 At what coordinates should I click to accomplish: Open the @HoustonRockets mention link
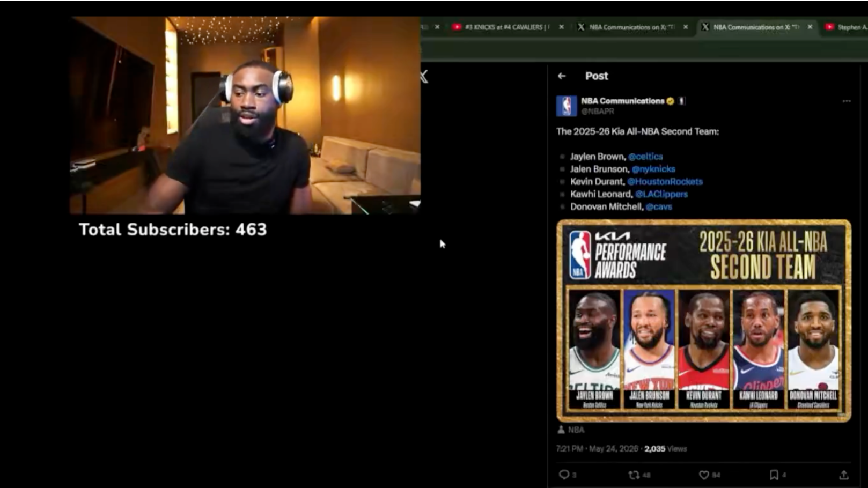click(x=665, y=181)
